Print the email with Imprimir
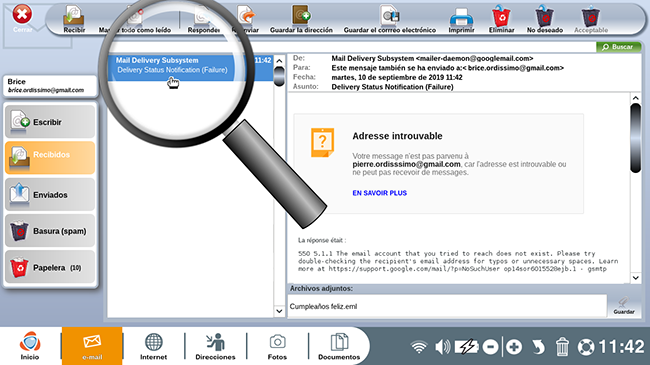 coord(461,20)
